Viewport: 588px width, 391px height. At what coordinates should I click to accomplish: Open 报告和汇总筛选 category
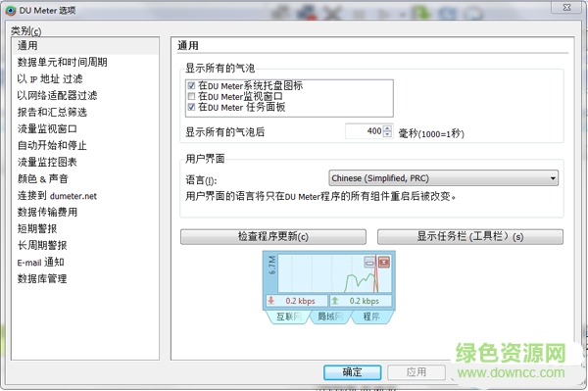tap(52, 112)
